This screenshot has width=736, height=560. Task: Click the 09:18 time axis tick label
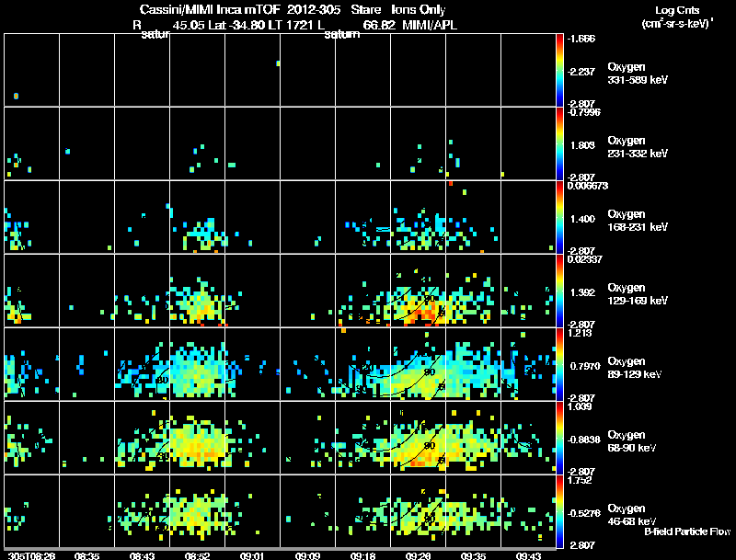[x=362, y=556]
